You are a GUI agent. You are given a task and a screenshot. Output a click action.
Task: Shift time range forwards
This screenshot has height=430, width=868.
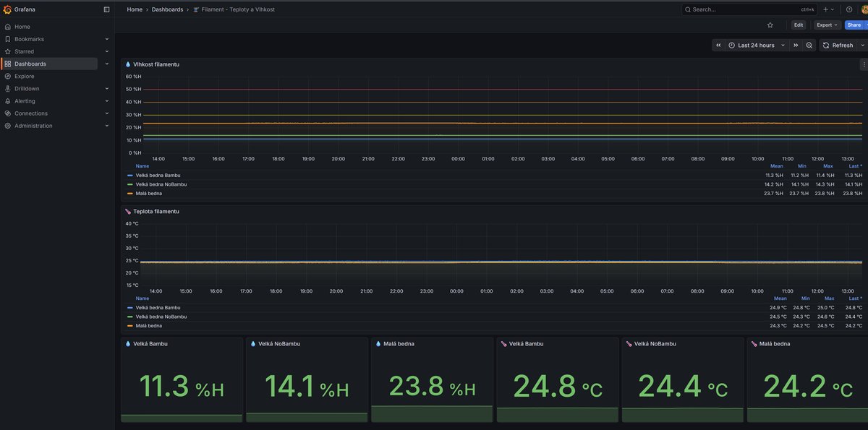pyautogui.click(x=796, y=45)
